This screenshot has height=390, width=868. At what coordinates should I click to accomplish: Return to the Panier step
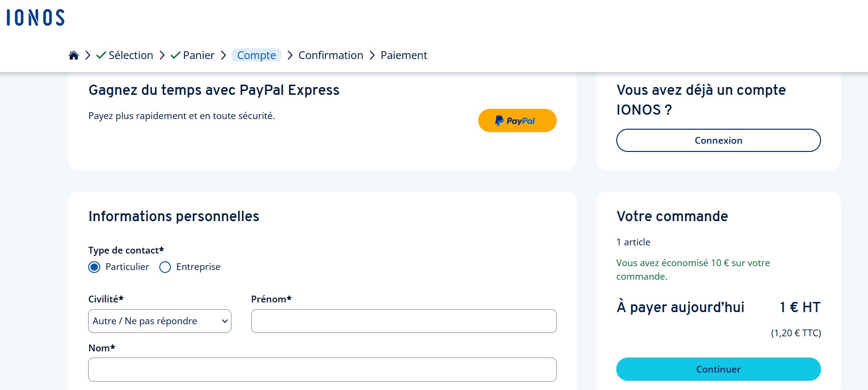(x=198, y=55)
